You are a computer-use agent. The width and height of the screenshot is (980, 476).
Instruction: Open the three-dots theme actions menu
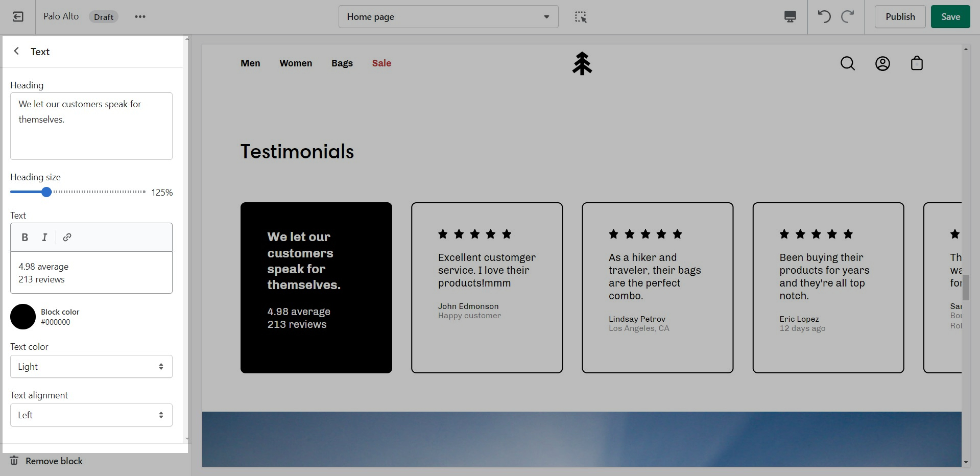click(x=140, y=17)
